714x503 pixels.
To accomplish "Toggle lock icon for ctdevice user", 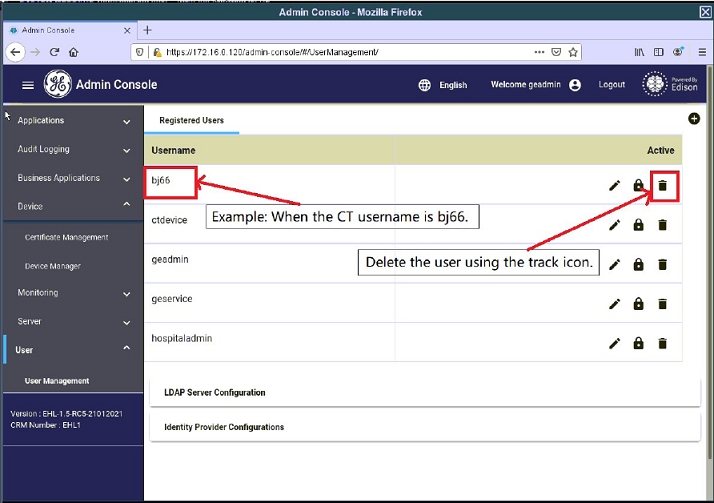I will click(638, 225).
